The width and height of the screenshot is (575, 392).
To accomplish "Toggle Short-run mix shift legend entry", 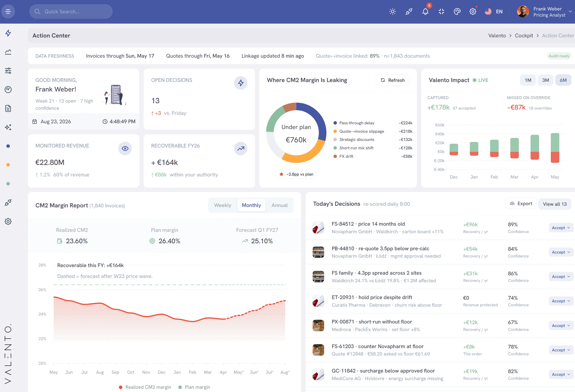I will 353,148.
